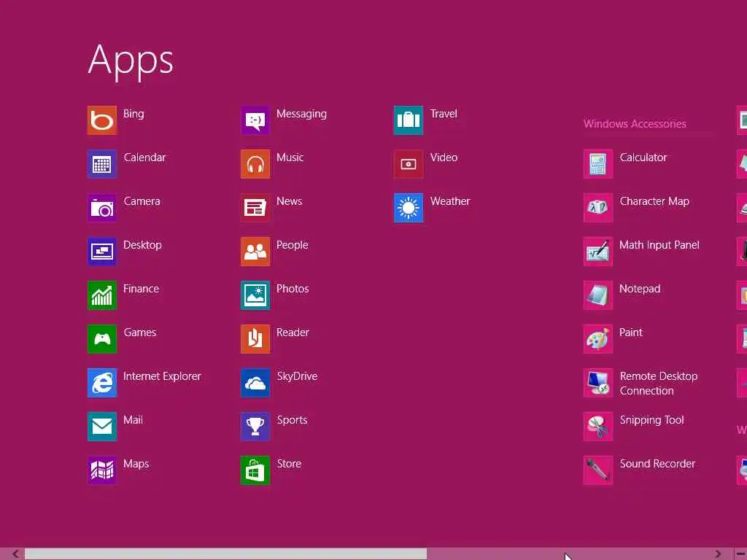The width and height of the screenshot is (747, 560).
Task: Open the Calculator icon
Action: (598, 164)
